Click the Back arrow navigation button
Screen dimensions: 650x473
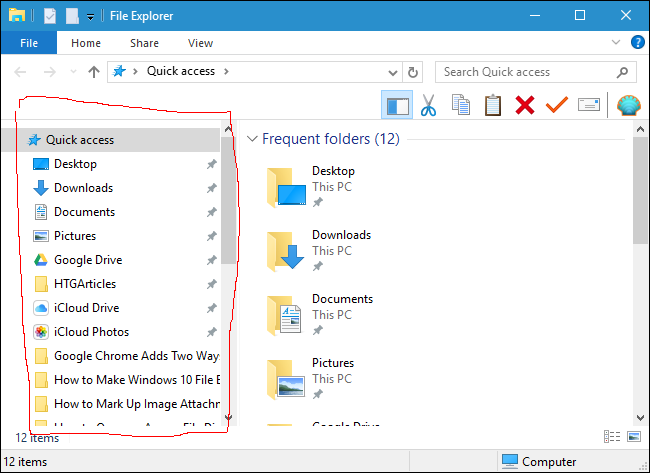[20, 72]
